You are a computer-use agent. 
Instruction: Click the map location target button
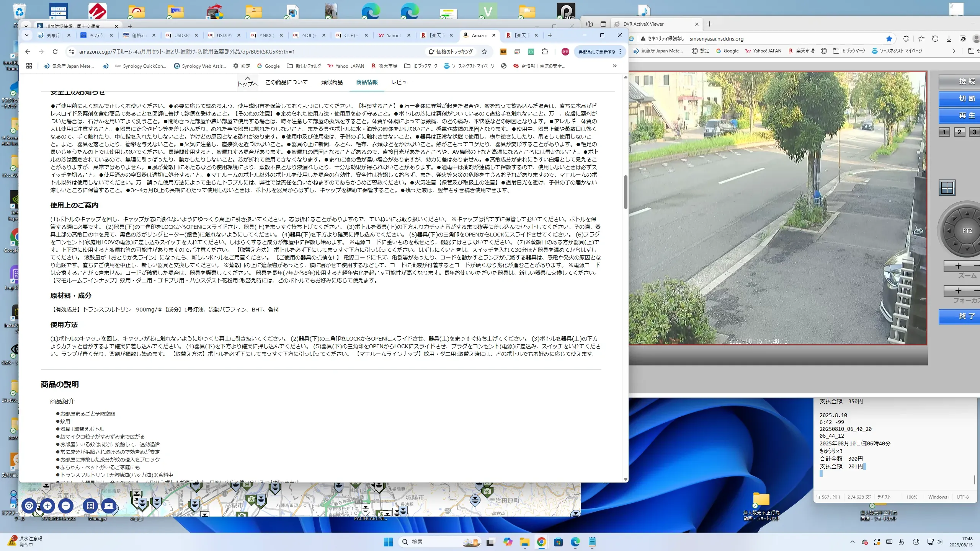click(29, 506)
